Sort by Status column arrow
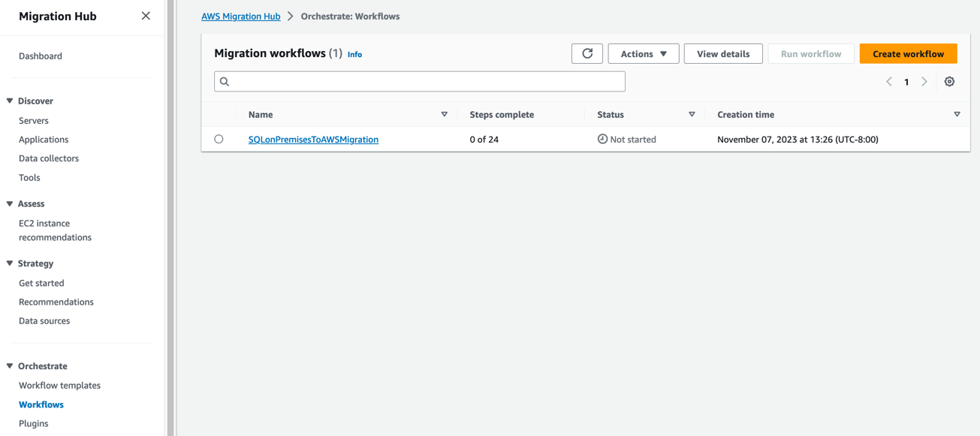This screenshot has height=436, width=980. [x=692, y=114]
